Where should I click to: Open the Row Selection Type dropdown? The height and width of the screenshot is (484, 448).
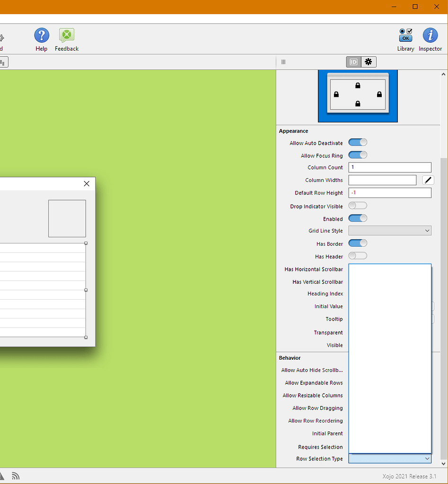click(389, 458)
